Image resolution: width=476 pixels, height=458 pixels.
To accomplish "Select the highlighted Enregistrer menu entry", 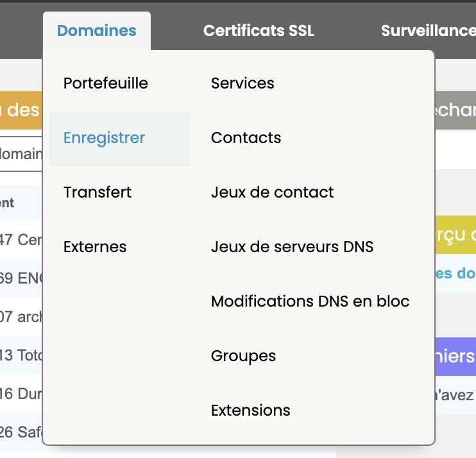I will (105, 138).
